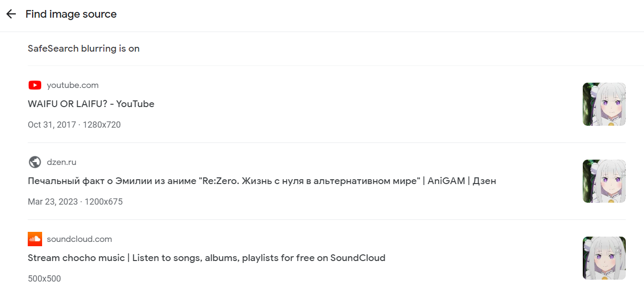This screenshot has width=644, height=294.
Task: Click the back arrow icon
Action: click(x=11, y=14)
